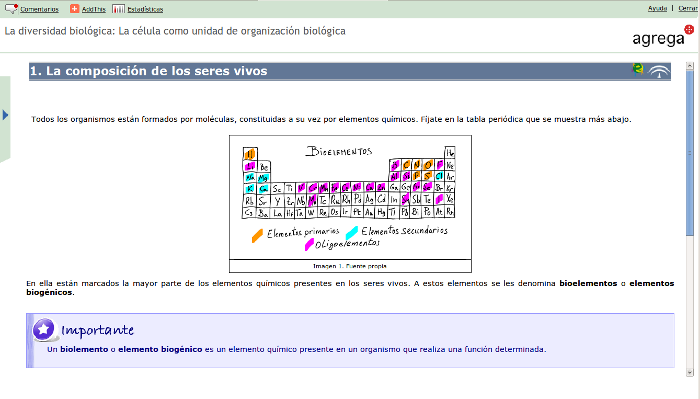Click the Bioelementos periodic table image

350,198
